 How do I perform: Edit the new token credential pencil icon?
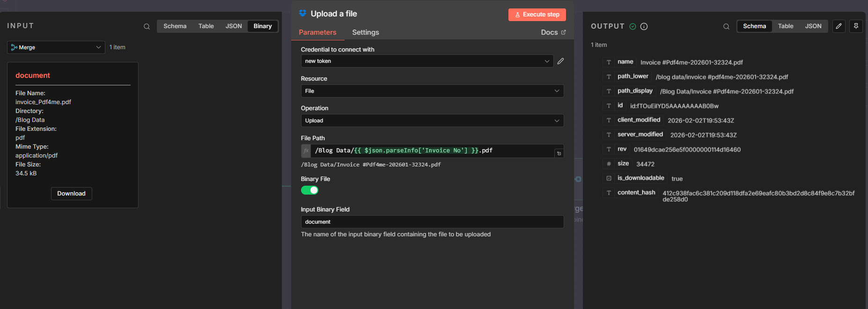560,61
